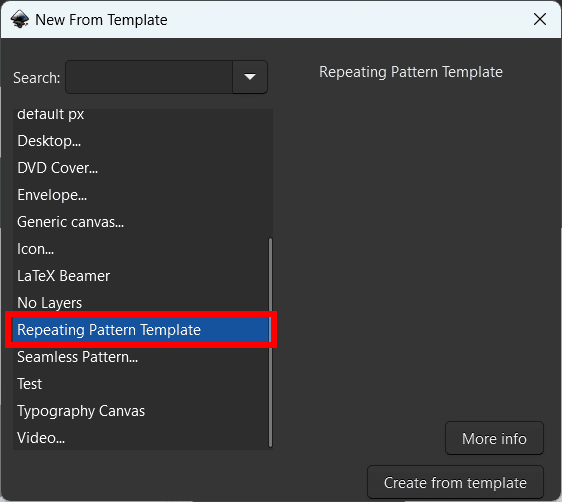
Task: Pick the No Layers template
Action: pyautogui.click(x=141, y=303)
